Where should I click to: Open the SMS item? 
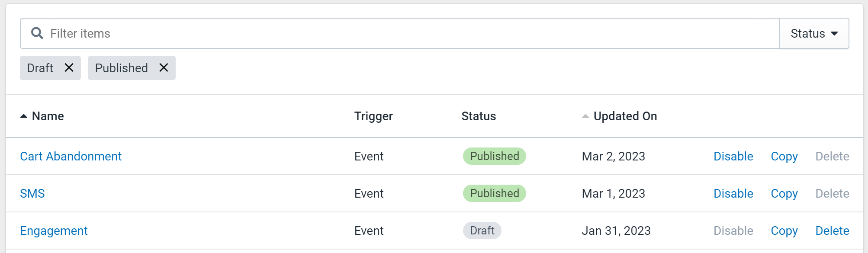(x=32, y=193)
